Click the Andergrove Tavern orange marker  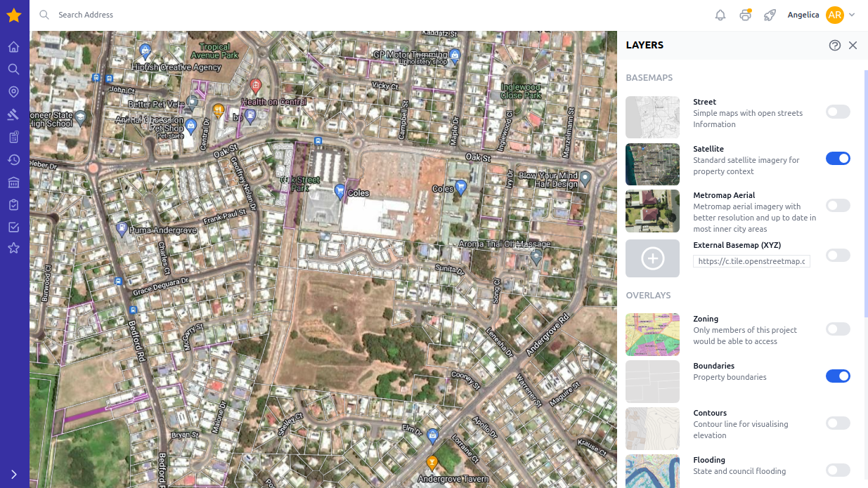tap(432, 463)
